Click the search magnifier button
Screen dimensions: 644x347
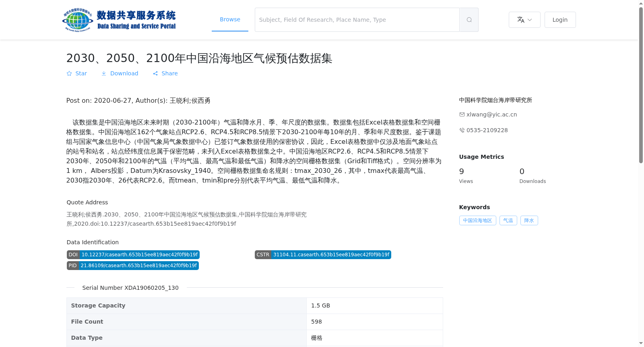tap(469, 20)
